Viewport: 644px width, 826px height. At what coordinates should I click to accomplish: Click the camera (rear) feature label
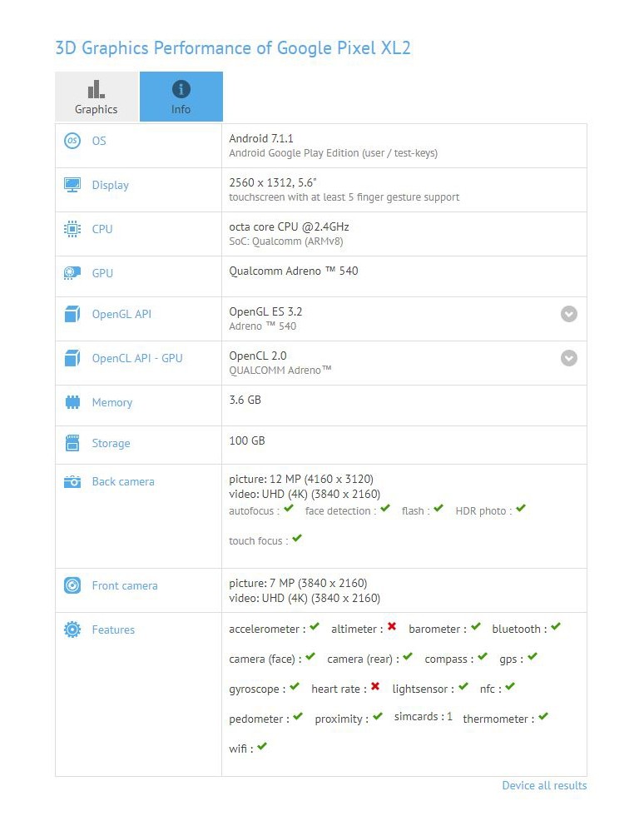click(363, 659)
